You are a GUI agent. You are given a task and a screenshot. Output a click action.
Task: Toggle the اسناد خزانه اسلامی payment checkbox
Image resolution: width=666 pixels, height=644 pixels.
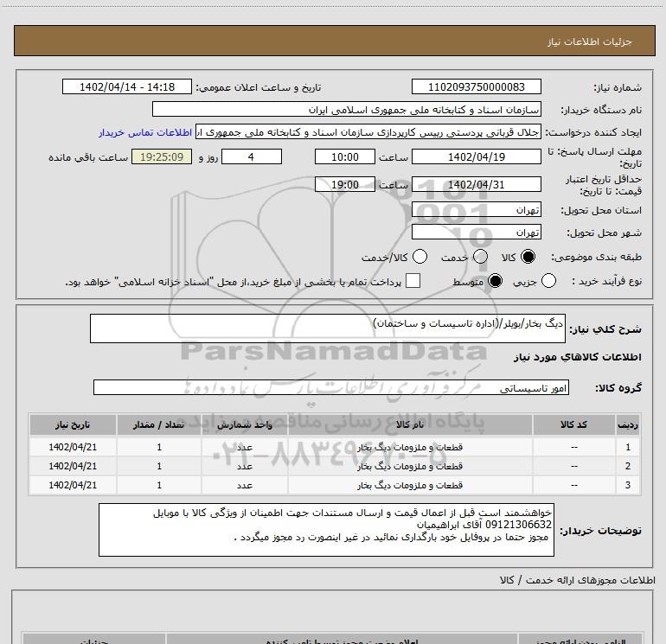click(x=413, y=281)
